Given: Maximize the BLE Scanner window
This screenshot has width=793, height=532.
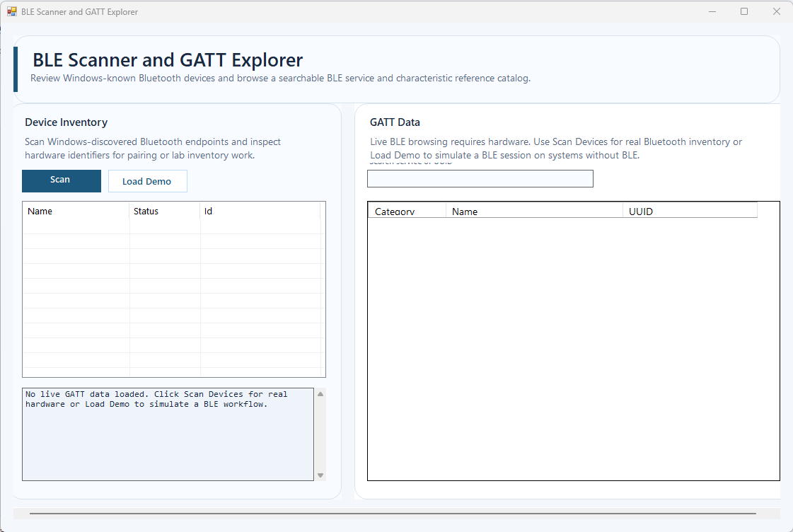Looking at the screenshot, I should (744, 11).
